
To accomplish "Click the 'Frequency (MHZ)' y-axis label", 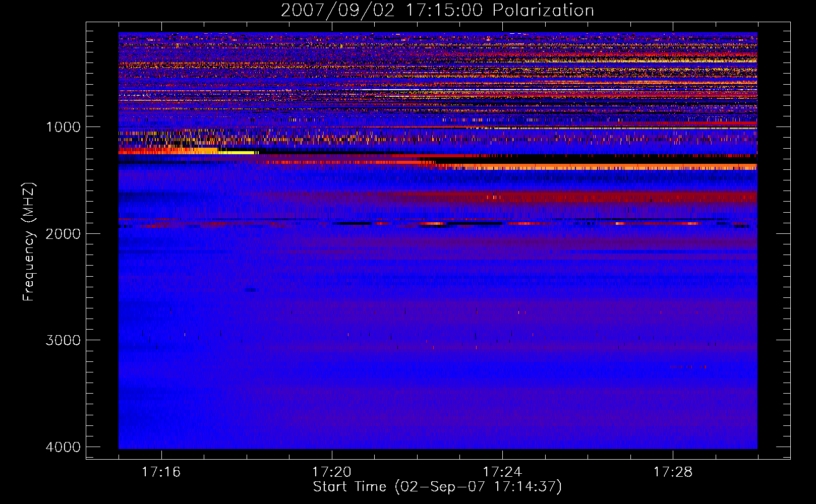I will [x=29, y=242].
